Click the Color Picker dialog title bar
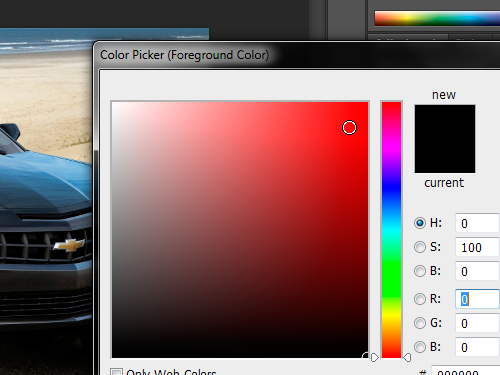 297,55
